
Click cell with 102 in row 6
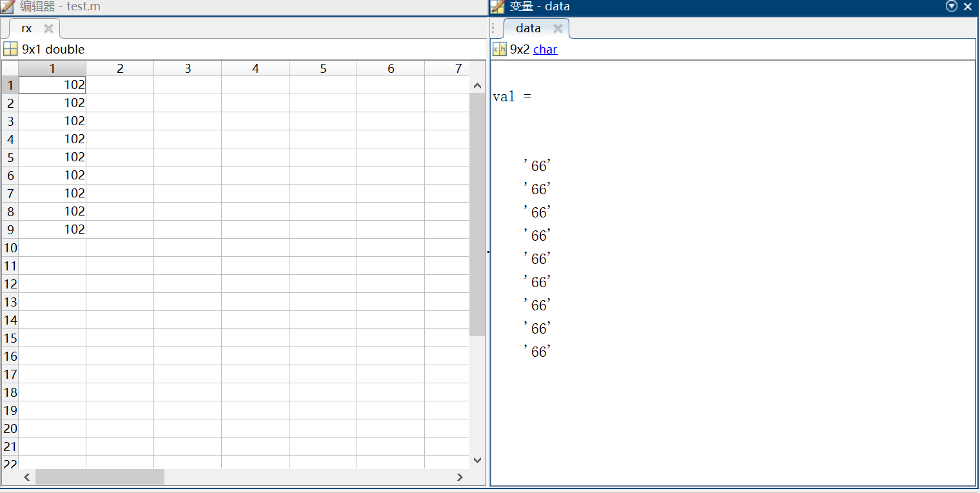click(52, 175)
